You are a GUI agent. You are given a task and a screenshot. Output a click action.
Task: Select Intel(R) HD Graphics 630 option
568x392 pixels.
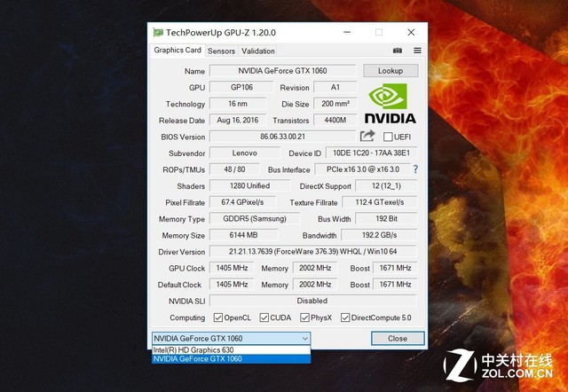[231, 350]
